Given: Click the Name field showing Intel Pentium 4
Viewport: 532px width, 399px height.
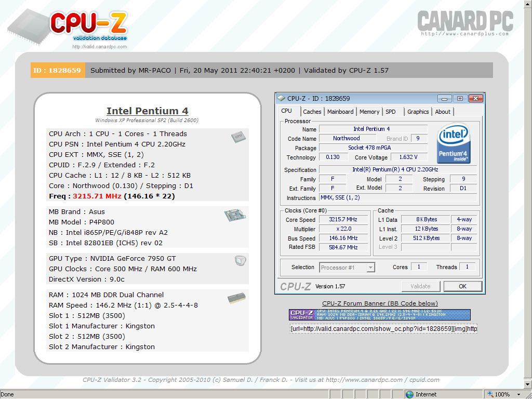Looking at the screenshot, I should (x=372, y=129).
